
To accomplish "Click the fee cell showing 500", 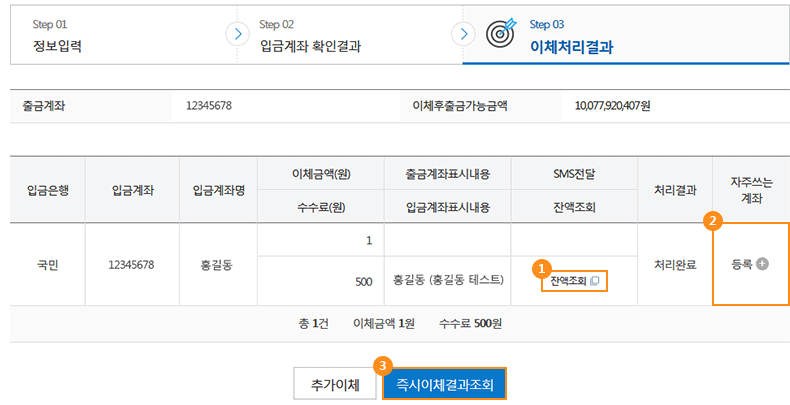I will click(321, 281).
